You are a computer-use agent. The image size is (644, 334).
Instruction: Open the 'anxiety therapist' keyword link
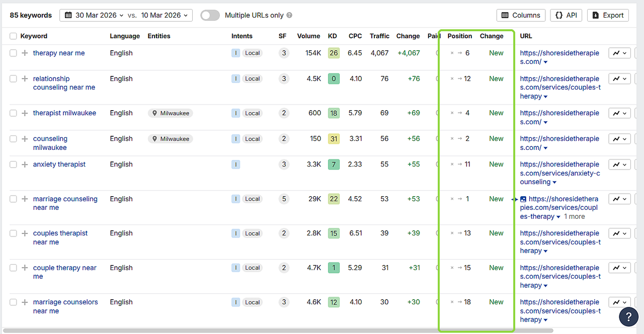coord(59,164)
